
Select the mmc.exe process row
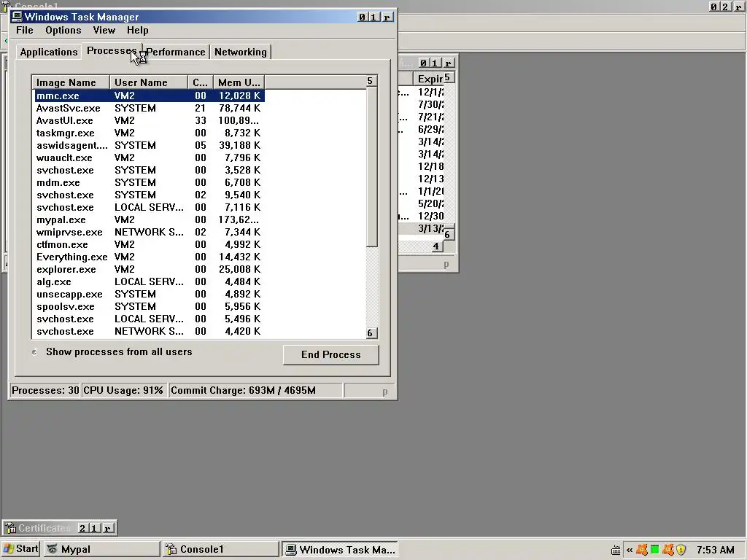[149, 96]
